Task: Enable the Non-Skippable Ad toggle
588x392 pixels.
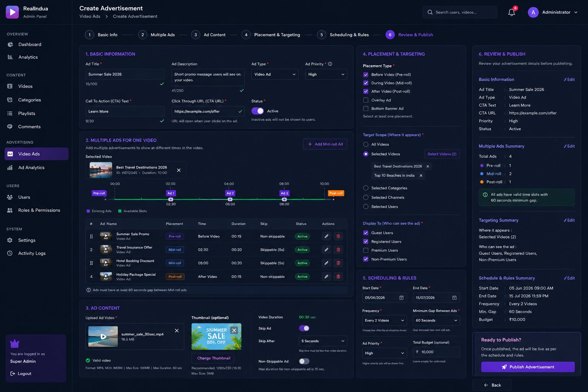Action: pos(304,361)
